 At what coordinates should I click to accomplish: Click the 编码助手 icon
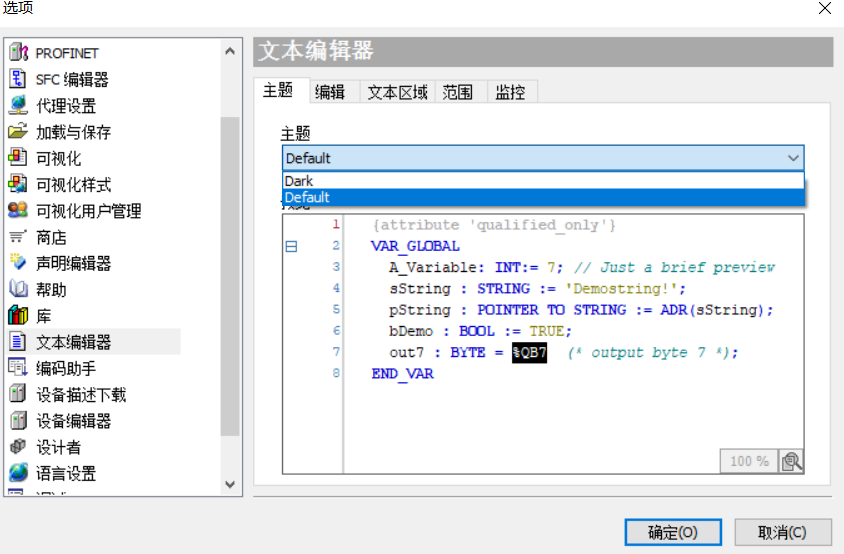coord(18,367)
